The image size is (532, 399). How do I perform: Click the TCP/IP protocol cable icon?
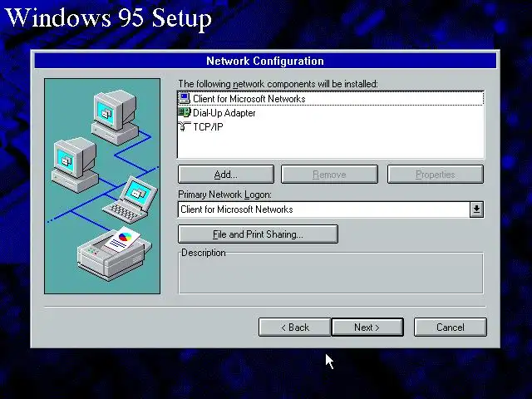(185, 126)
